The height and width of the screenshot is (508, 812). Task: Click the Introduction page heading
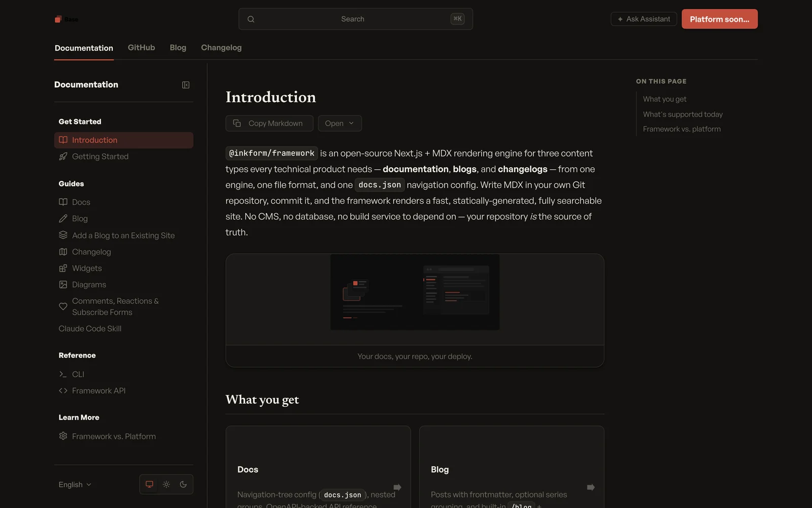coord(270,97)
